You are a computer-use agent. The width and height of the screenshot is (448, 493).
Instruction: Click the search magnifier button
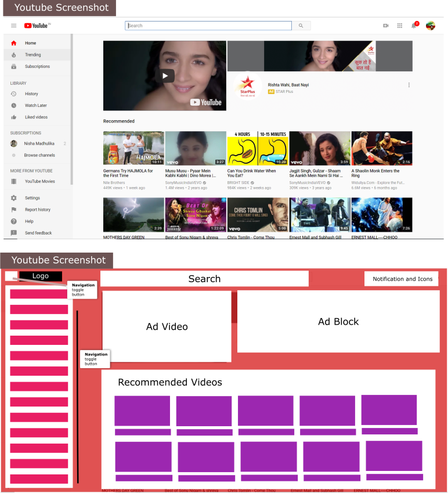click(x=301, y=26)
